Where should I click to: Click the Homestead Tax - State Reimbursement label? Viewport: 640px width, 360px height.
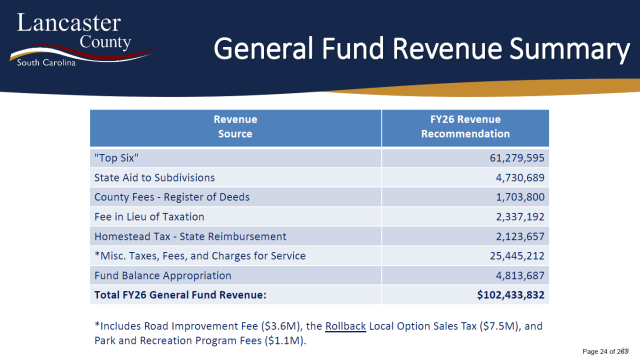point(190,236)
